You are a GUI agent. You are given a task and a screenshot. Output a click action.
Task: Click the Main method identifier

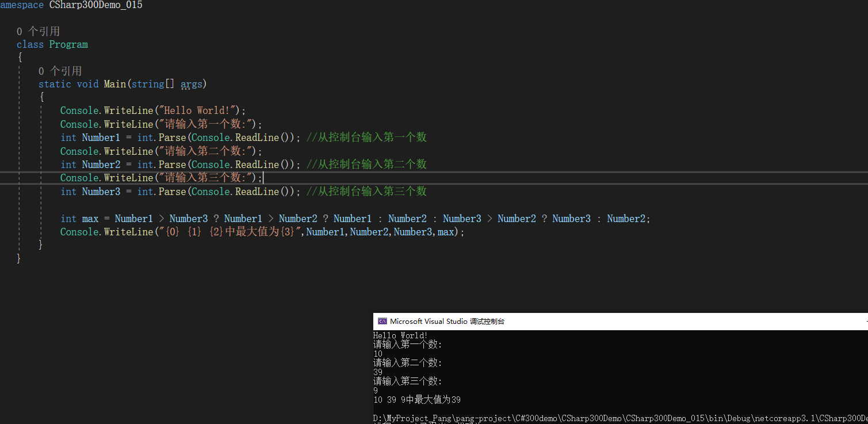114,83
